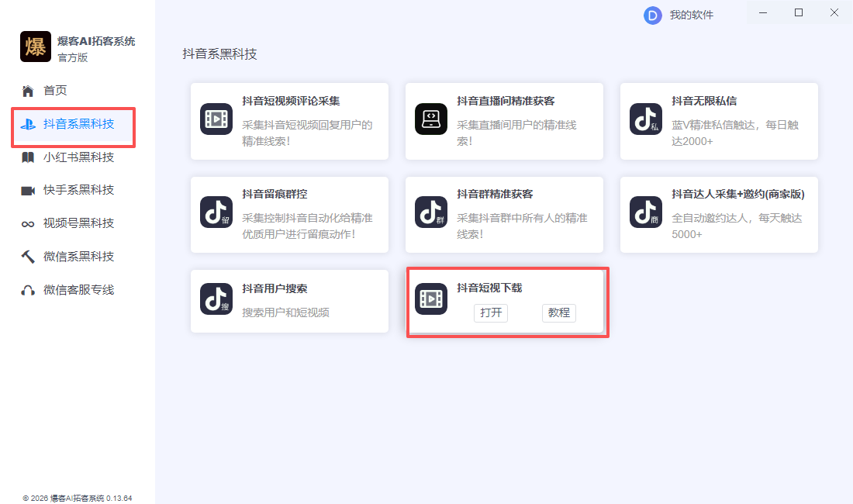Viewport: 853px width, 504px height.
Task: Click the headset icon beside 微信客服专线
Action: click(28, 290)
